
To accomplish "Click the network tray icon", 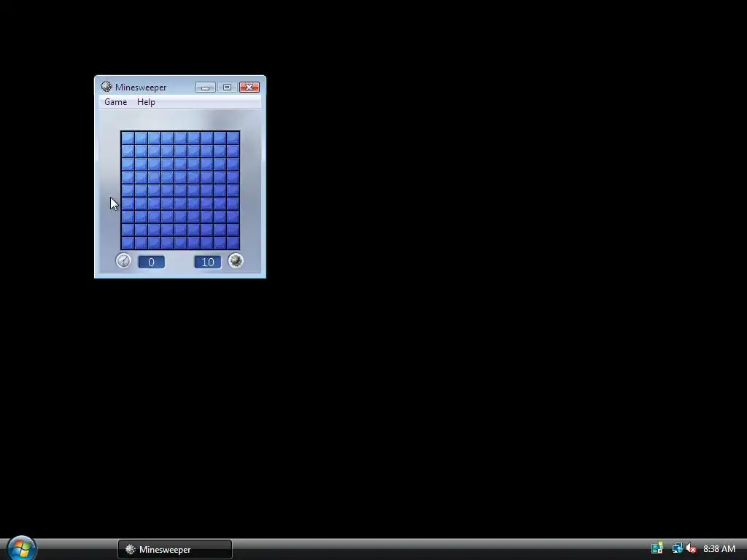I will point(677,548).
